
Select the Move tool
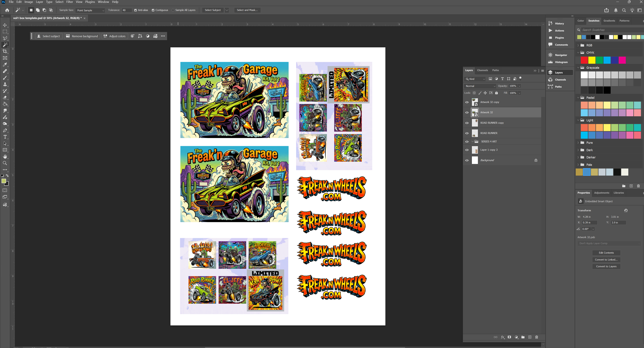tap(5, 25)
